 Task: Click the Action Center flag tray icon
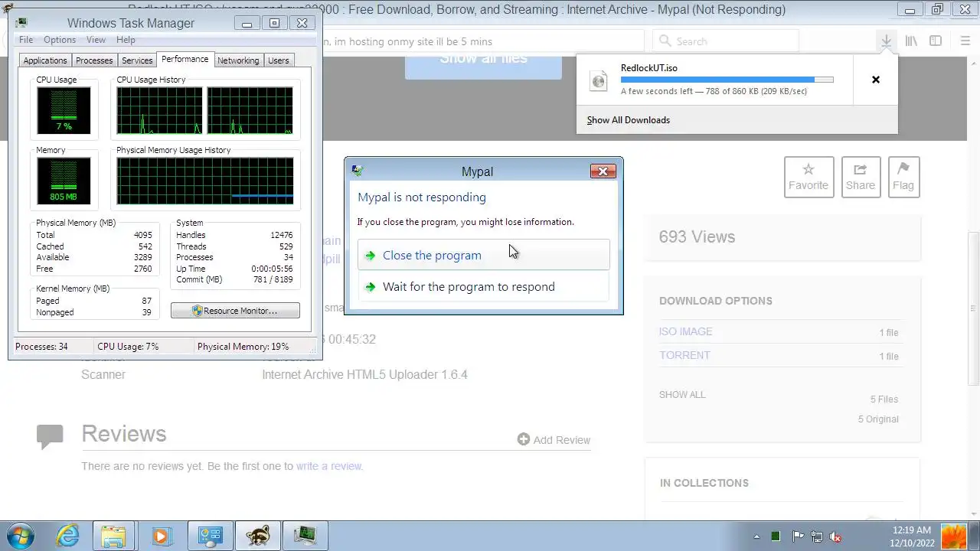tap(797, 536)
